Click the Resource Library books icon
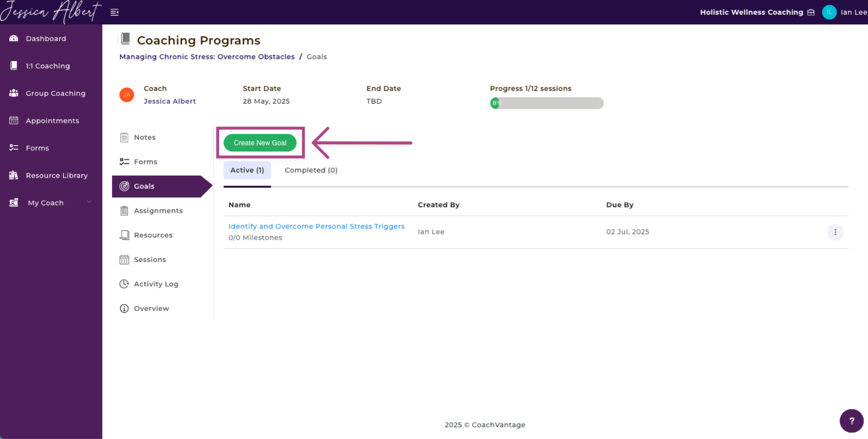868x439 pixels. click(14, 175)
